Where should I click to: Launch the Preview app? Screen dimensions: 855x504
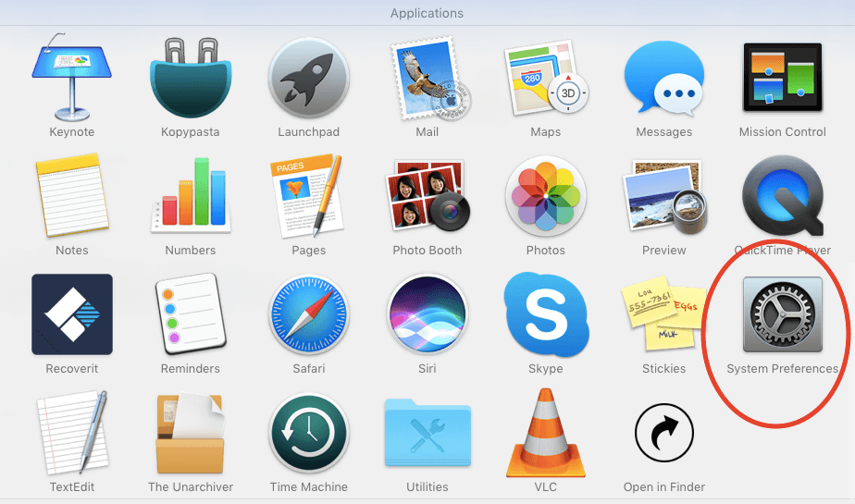point(664,196)
